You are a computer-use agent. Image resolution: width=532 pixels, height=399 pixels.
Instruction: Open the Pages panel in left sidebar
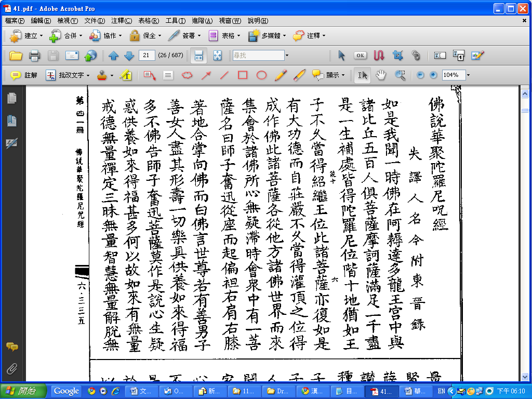11,98
